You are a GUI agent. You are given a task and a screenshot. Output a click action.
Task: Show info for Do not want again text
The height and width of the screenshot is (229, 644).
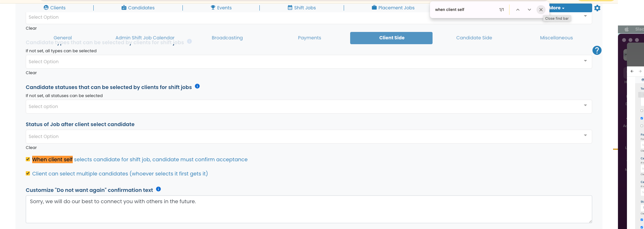[158, 189]
